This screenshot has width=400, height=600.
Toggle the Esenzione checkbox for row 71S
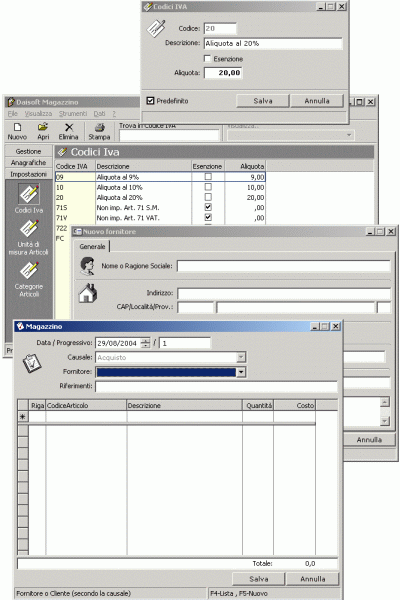208,207
